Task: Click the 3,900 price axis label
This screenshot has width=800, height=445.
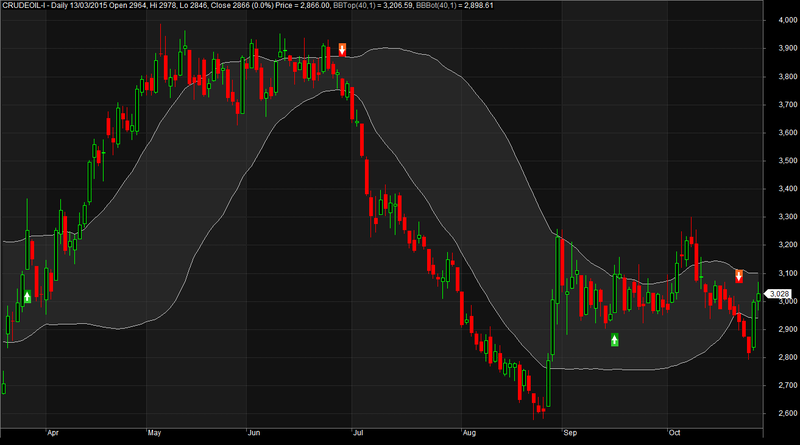Action: pyautogui.click(x=788, y=48)
